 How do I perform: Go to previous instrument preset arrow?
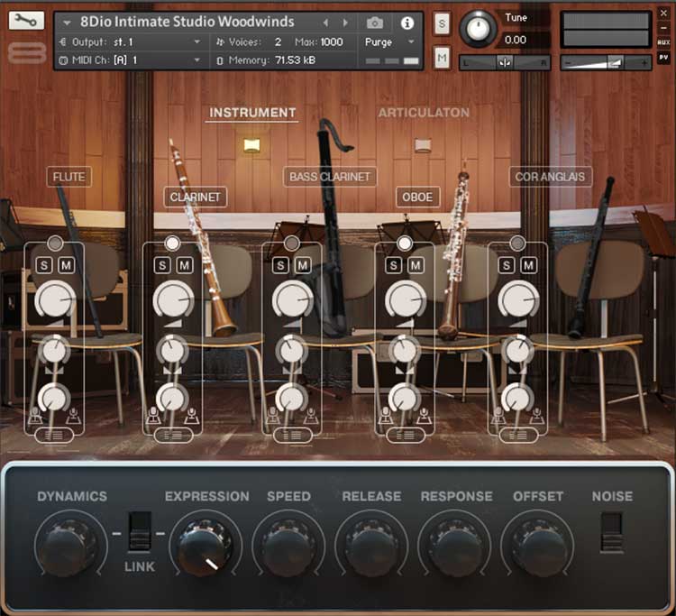[x=326, y=23]
